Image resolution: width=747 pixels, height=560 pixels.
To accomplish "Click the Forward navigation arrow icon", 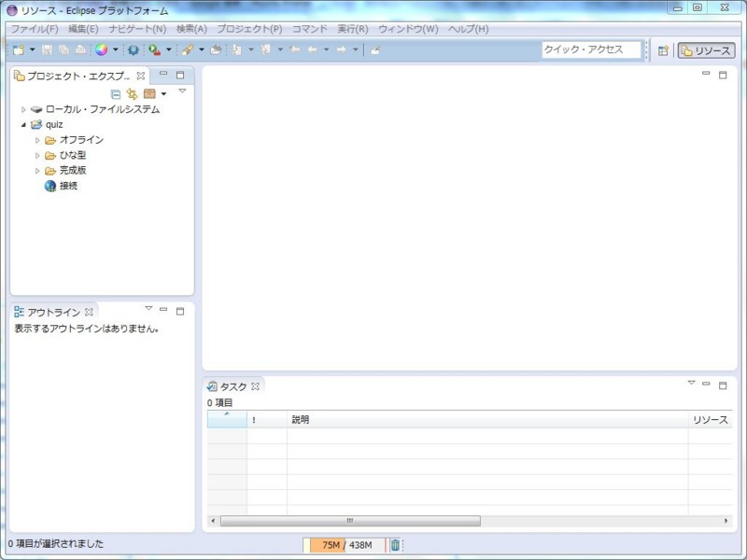I will coord(341,49).
